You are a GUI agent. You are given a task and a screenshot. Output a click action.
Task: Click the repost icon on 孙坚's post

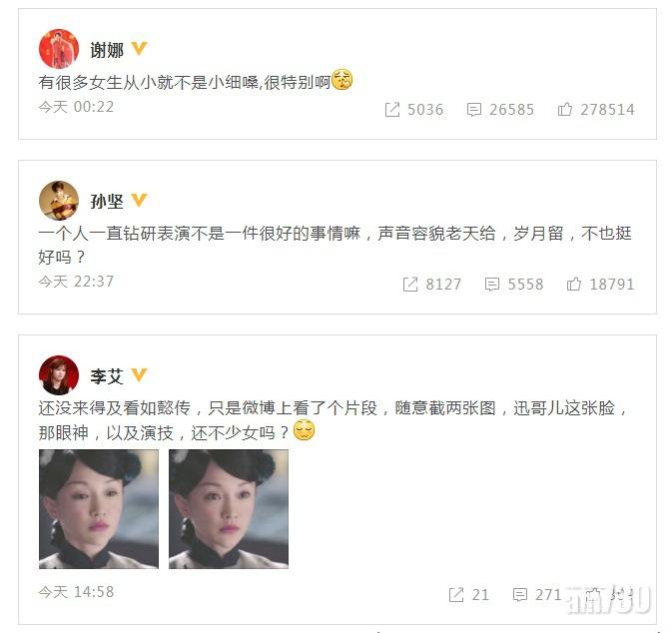tap(410, 285)
